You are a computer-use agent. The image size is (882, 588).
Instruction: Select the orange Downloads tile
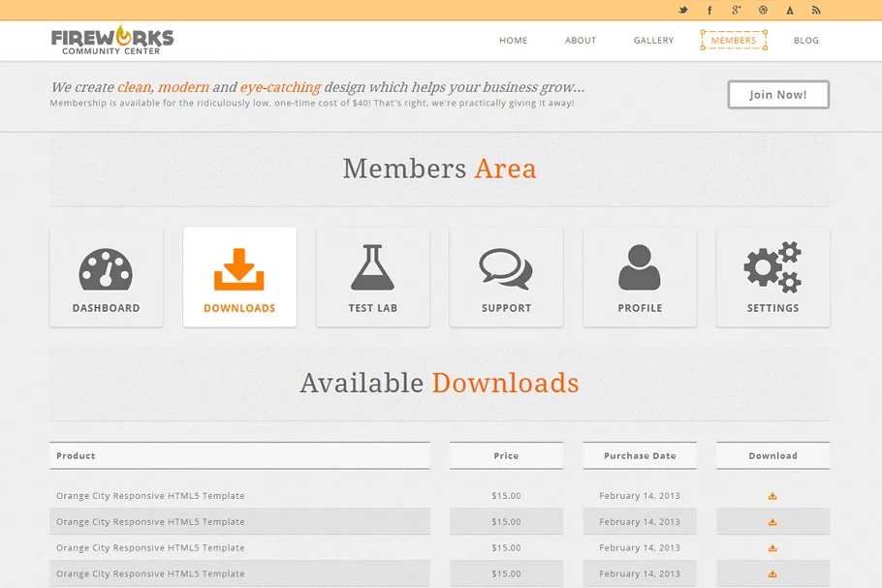239,277
